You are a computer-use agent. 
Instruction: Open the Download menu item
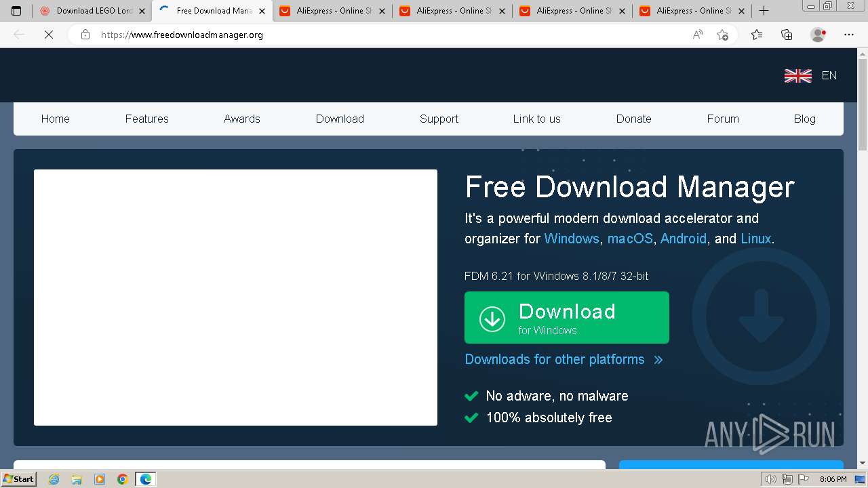click(x=340, y=119)
